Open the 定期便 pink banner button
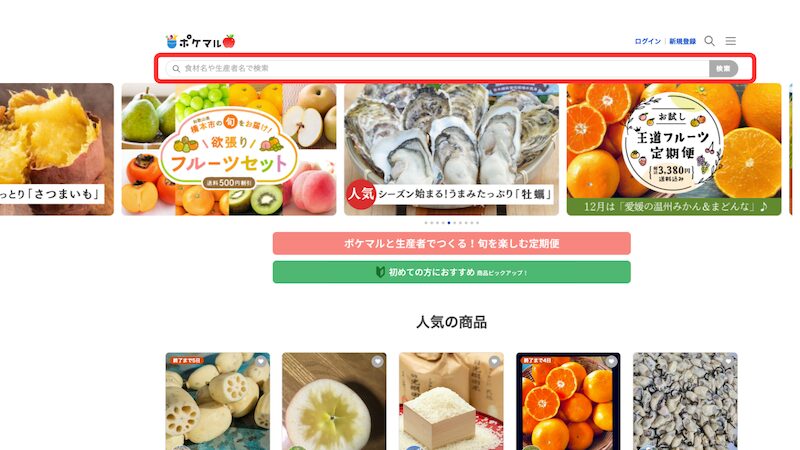The width and height of the screenshot is (800, 450). coord(452,243)
